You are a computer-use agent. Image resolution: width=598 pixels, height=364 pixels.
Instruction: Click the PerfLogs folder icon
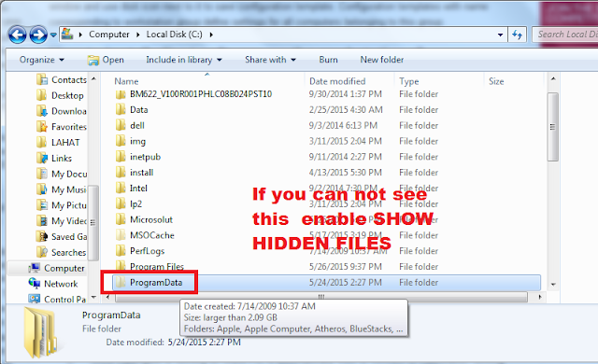121,250
